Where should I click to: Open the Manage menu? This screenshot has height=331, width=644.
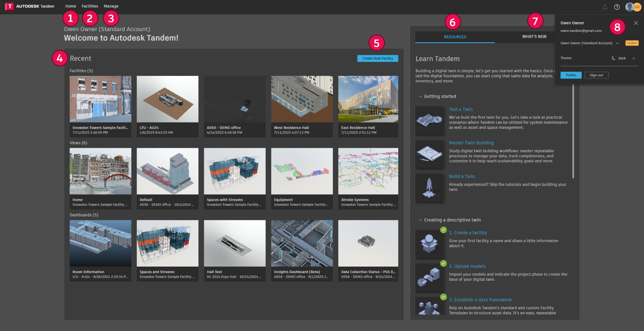point(111,6)
